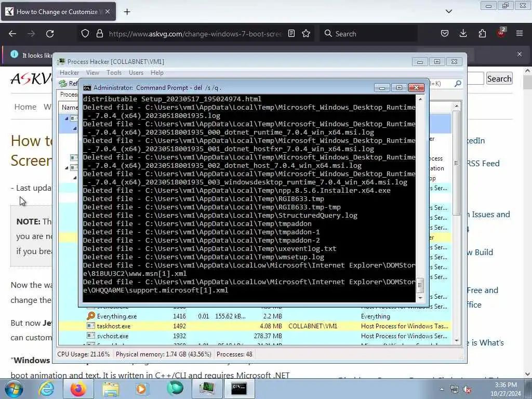Screen dimensions: 532x399
Task: Switch to Command Prompt taskbar button
Action: coord(239,389)
